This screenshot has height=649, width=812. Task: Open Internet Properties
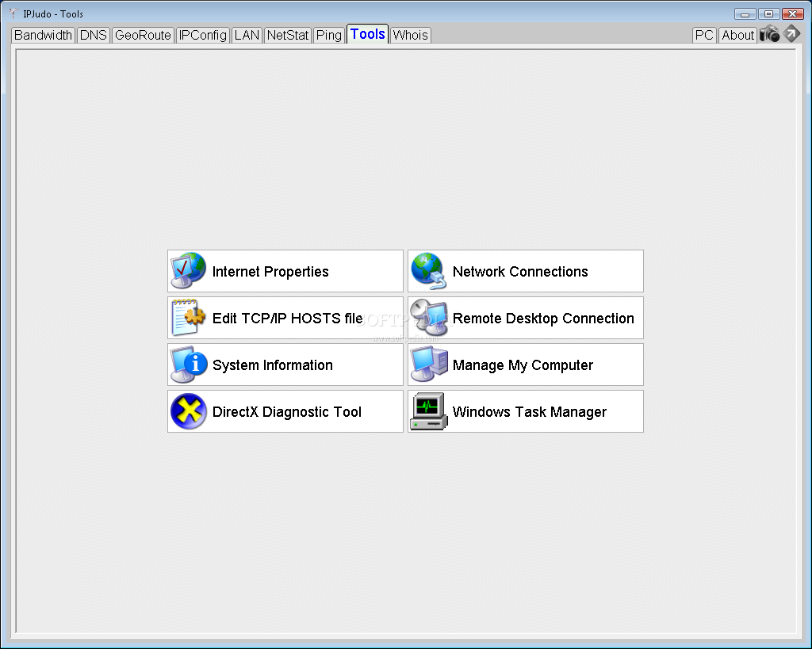(x=285, y=271)
